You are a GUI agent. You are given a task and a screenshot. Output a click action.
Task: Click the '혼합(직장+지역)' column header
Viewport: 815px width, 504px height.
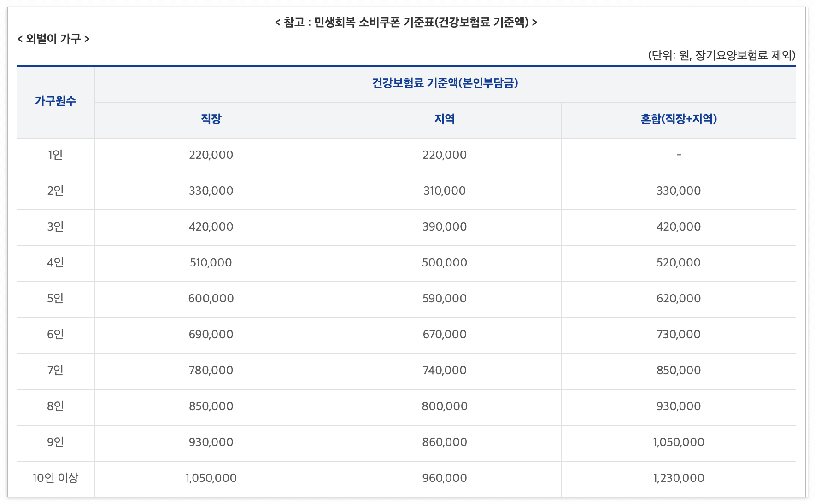pyautogui.click(x=677, y=119)
